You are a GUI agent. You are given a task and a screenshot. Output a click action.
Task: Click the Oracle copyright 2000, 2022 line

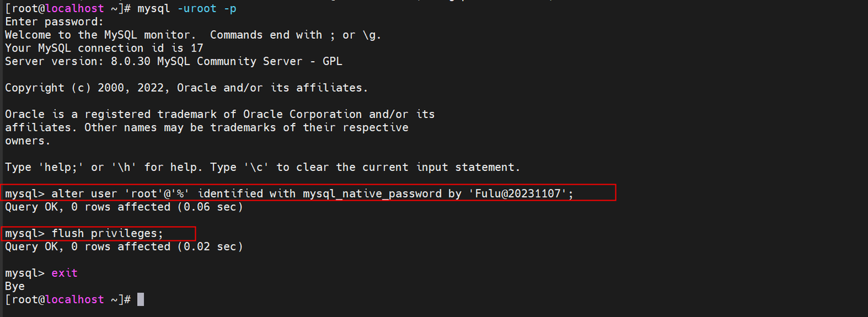pyautogui.click(x=186, y=88)
